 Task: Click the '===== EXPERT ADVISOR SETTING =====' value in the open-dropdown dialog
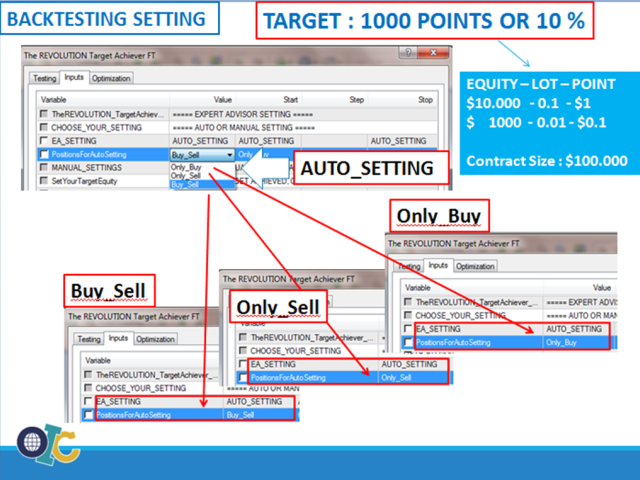(242, 114)
